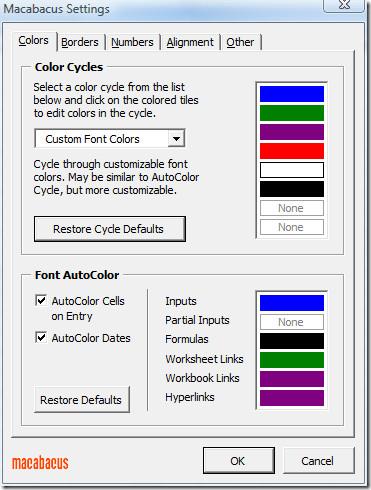This screenshot has height=490, width=371.
Task: Enable AutoColor Cells on Entry checkbox
Action: coord(41,301)
